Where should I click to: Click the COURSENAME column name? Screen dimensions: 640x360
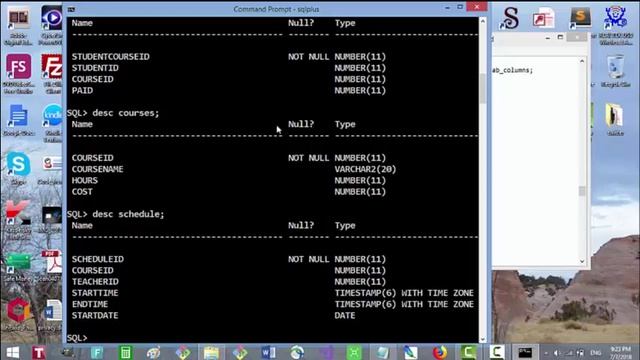pyautogui.click(x=97, y=169)
